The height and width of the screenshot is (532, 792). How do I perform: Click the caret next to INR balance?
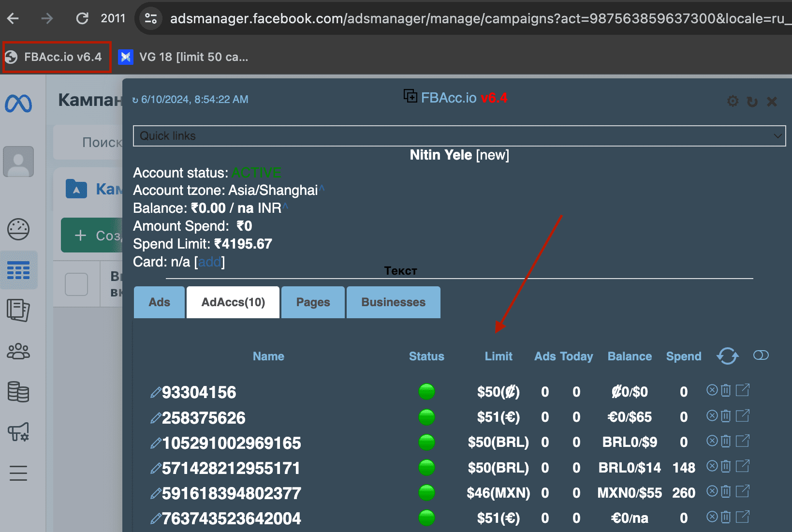pos(285,207)
